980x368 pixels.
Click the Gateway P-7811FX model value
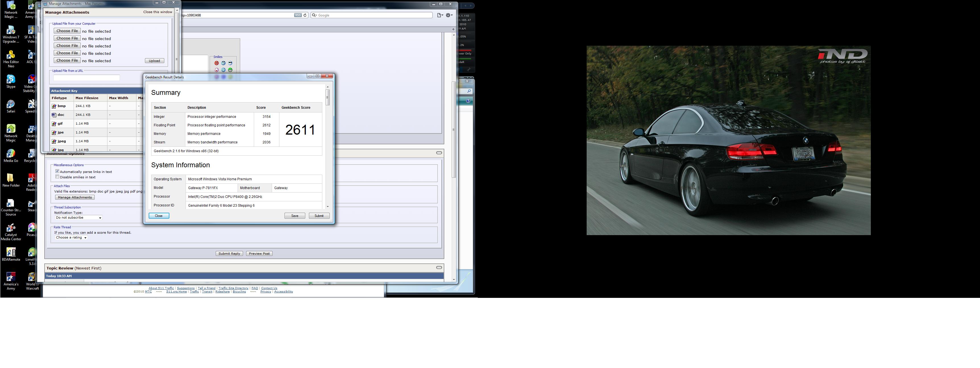pos(203,188)
